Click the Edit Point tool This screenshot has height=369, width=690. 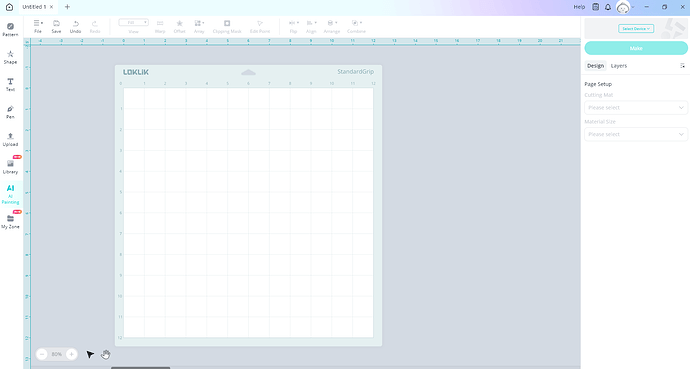click(x=260, y=26)
